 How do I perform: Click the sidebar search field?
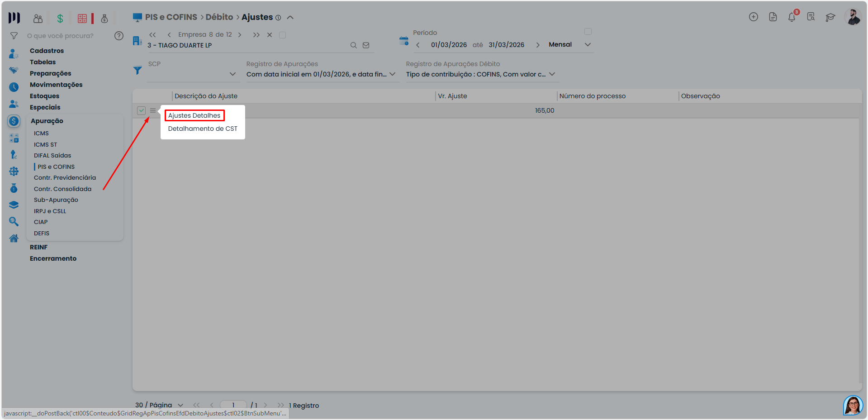[68, 36]
